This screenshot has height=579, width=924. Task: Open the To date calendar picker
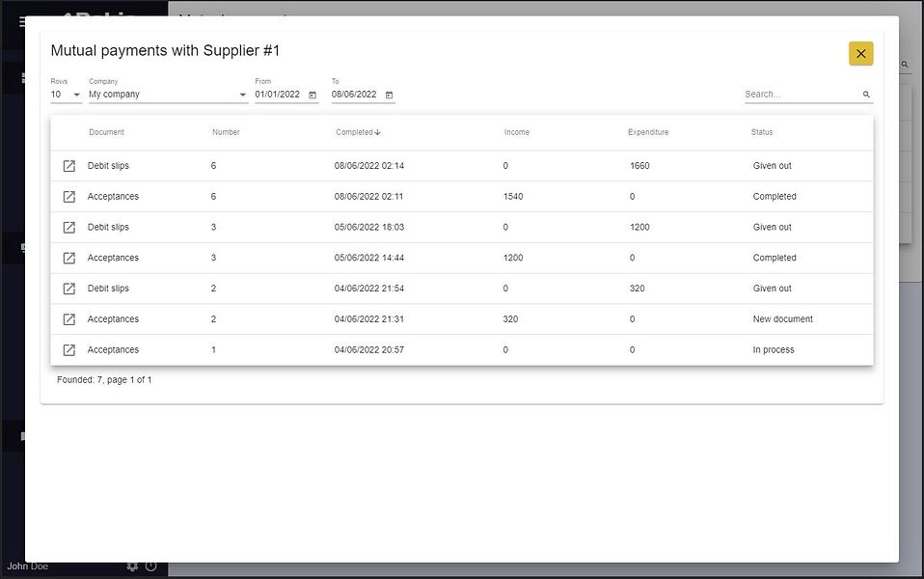(389, 95)
